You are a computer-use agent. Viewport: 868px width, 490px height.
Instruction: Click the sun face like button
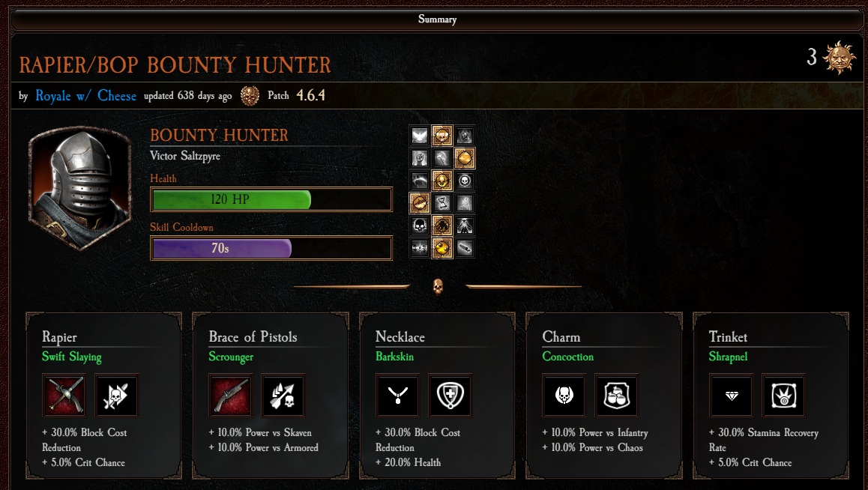coord(839,57)
